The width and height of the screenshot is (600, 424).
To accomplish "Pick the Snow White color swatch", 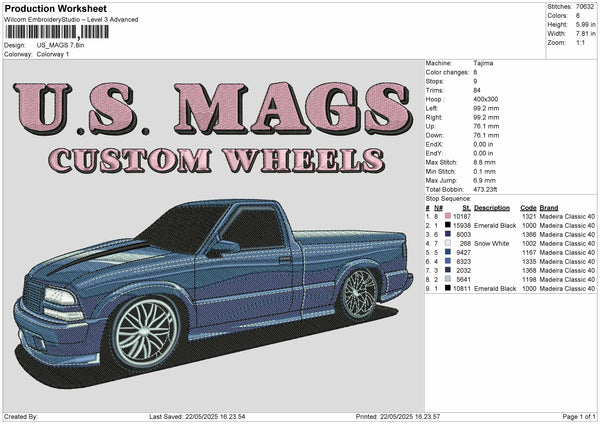I will click(x=448, y=243).
